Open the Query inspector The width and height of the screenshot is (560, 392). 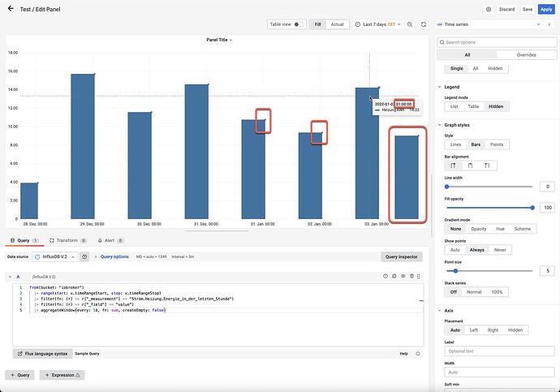click(402, 256)
